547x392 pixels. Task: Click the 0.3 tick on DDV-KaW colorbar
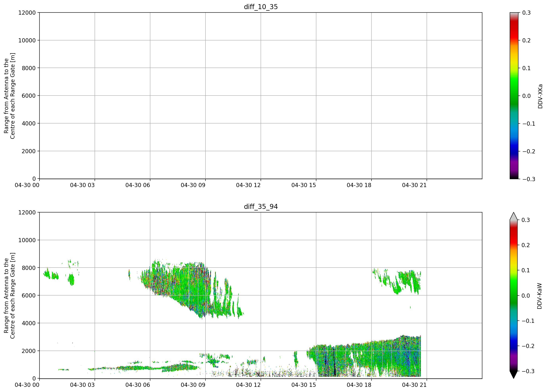coord(526,220)
